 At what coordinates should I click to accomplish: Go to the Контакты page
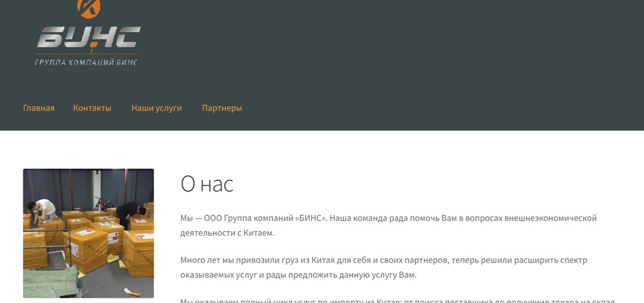92,108
